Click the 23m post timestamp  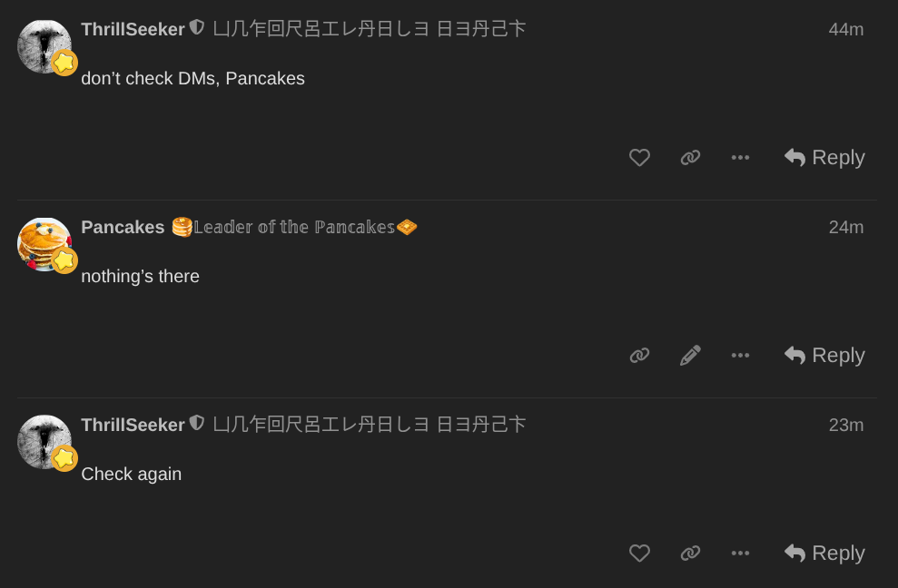click(845, 426)
